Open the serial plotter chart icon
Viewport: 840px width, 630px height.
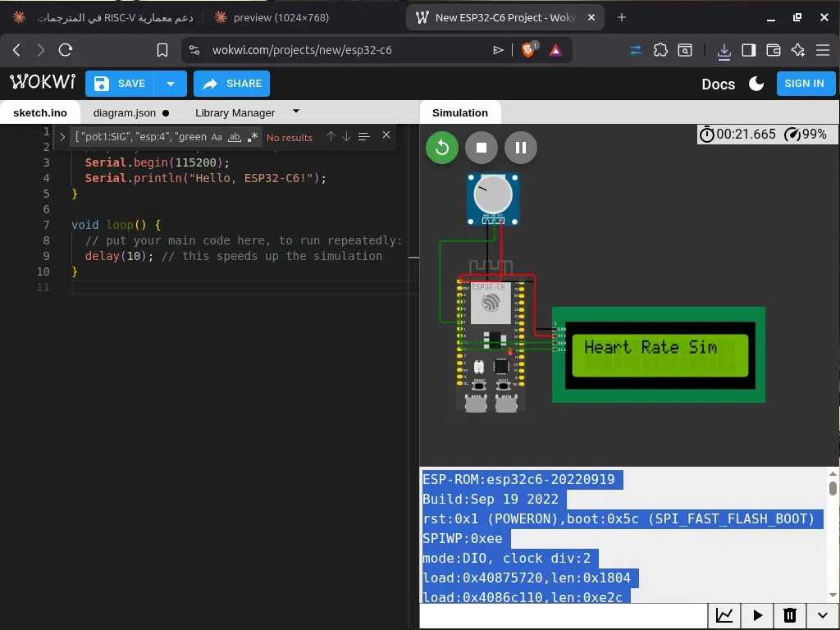[724, 615]
